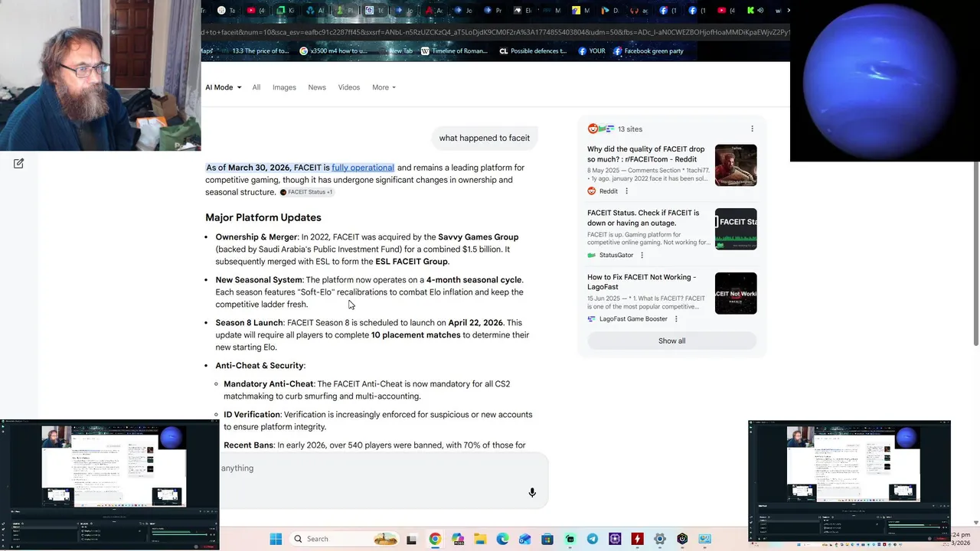Image resolution: width=980 pixels, height=551 pixels.
Task: Open the 'x3500 m4 how to u...' bookmark
Action: pos(333,51)
